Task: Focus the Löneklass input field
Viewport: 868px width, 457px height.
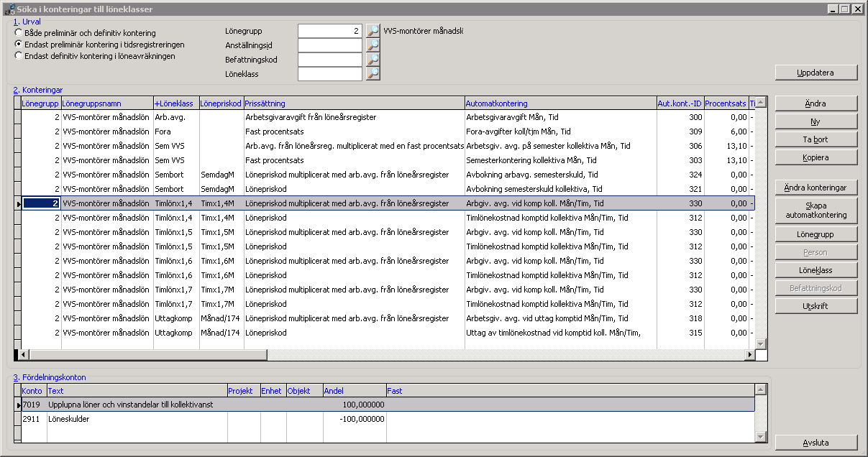Action: point(330,74)
